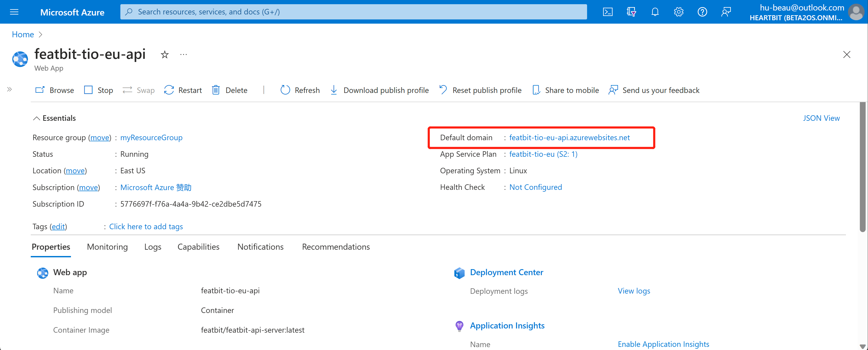
Task: Show the notifications bell
Action: [x=655, y=12]
